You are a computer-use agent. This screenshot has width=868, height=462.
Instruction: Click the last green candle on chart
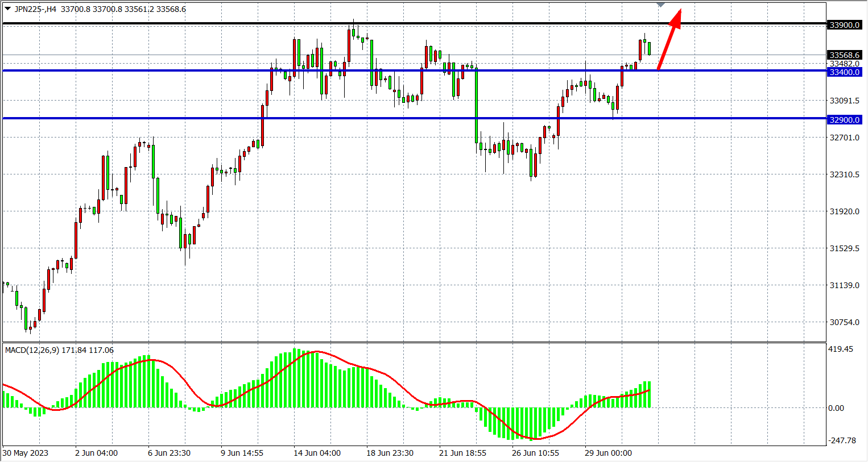pyautogui.click(x=649, y=48)
